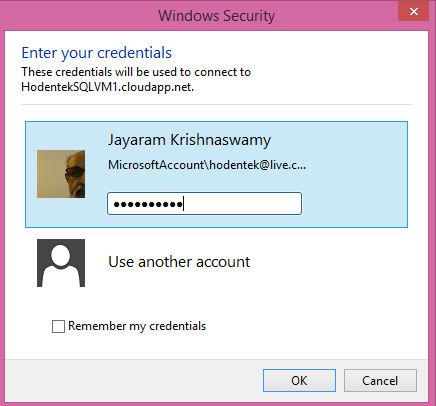Confirm credentials with the OK button
The image size is (436, 406).
(299, 380)
